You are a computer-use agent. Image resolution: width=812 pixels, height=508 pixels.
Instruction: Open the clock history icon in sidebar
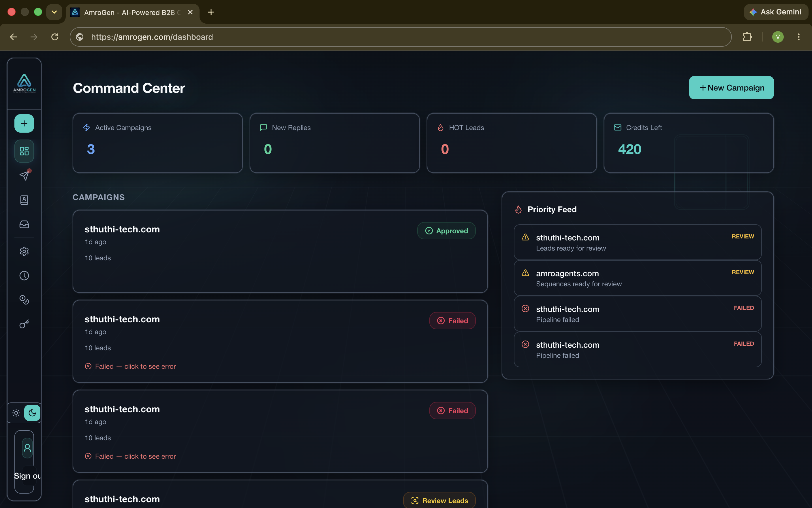(24, 276)
